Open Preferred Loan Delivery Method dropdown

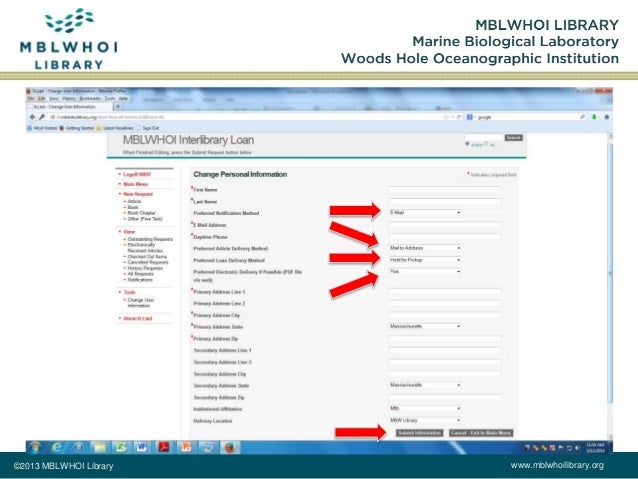pos(425,260)
